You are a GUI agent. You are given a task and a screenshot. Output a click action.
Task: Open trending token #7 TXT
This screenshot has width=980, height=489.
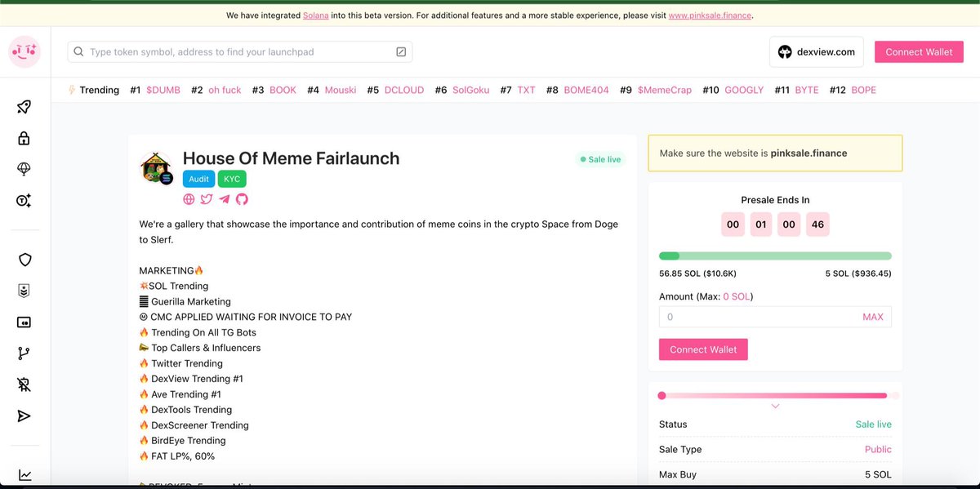526,90
